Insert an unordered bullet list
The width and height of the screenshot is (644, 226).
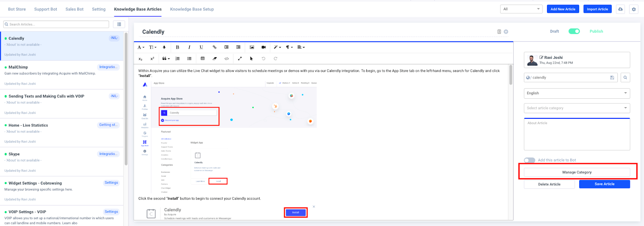point(189,59)
